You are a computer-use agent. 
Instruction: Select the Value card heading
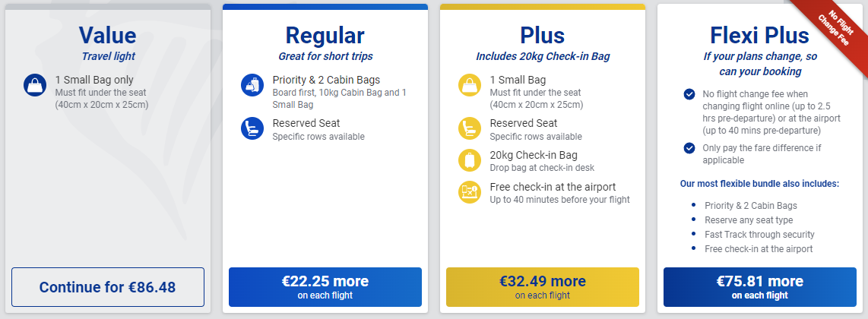(x=108, y=36)
